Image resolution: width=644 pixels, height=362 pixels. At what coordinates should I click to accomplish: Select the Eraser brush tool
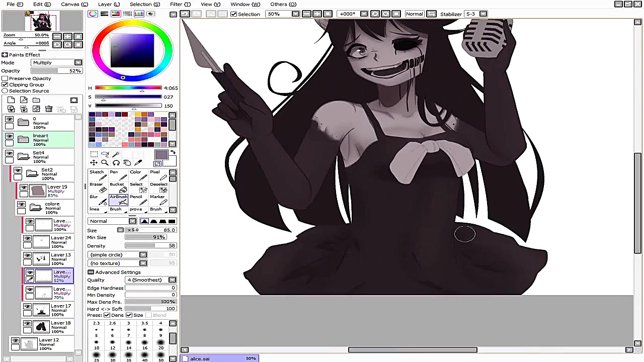tap(97, 187)
